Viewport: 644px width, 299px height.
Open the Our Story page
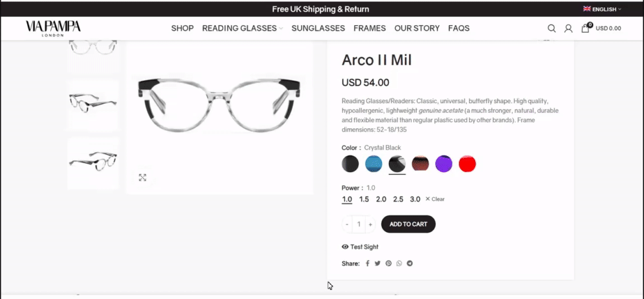point(417,28)
